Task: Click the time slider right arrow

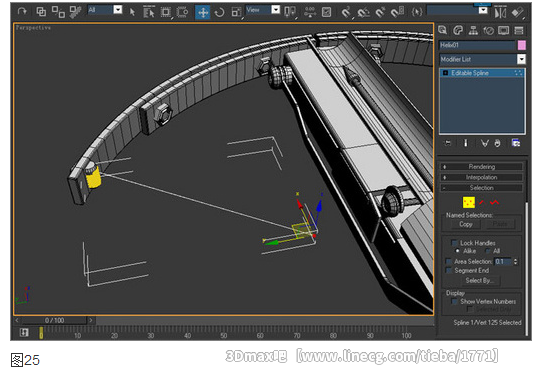Action: pyautogui.click(x=91, y=320)
